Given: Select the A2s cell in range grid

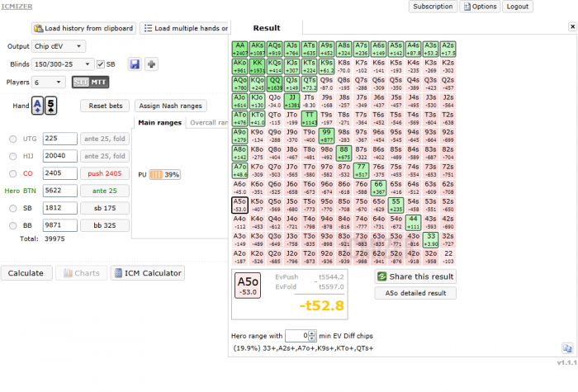Looking at the screenshot, I should click(448, 49).
